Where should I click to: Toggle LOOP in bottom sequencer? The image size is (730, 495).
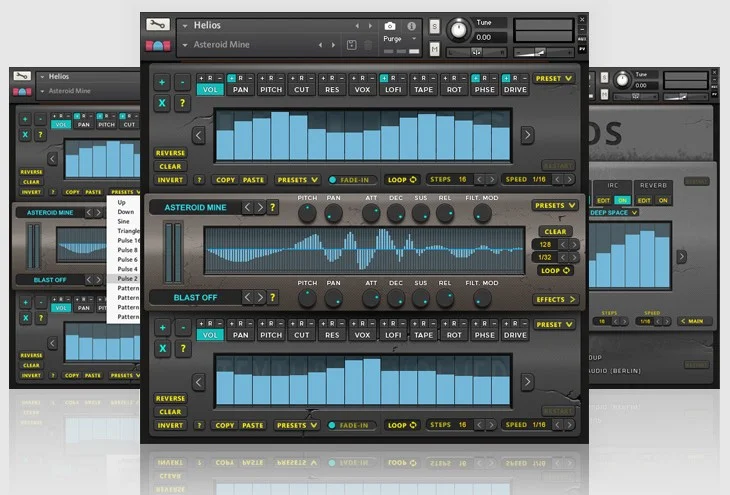[402, 425]
